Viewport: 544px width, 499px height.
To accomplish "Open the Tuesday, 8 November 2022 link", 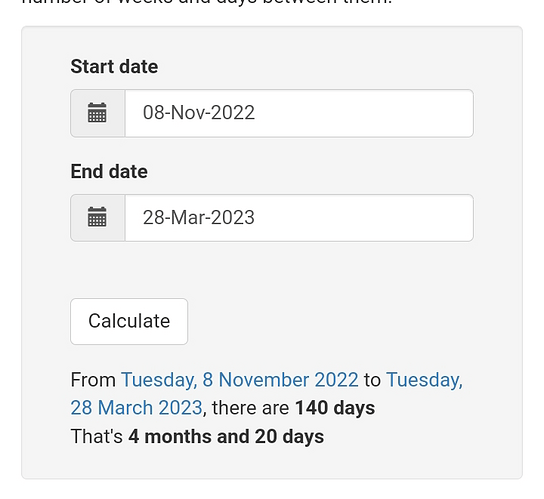I will 239,380.
